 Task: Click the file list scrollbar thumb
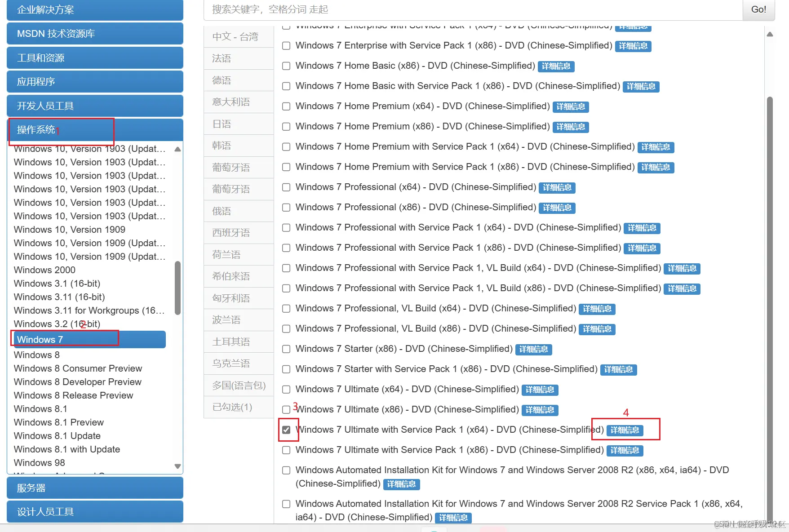tap(770, 310)
